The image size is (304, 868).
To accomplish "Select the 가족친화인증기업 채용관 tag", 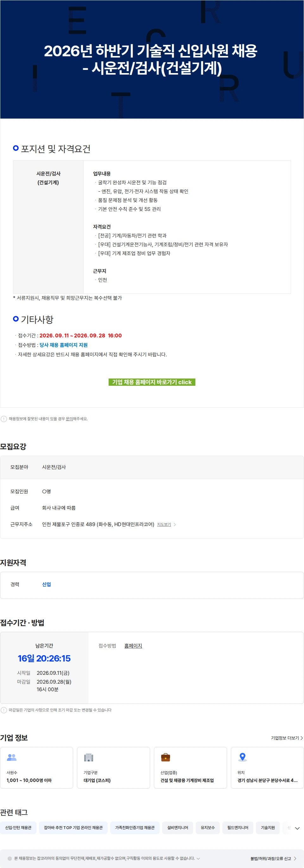I will [135, 828].
